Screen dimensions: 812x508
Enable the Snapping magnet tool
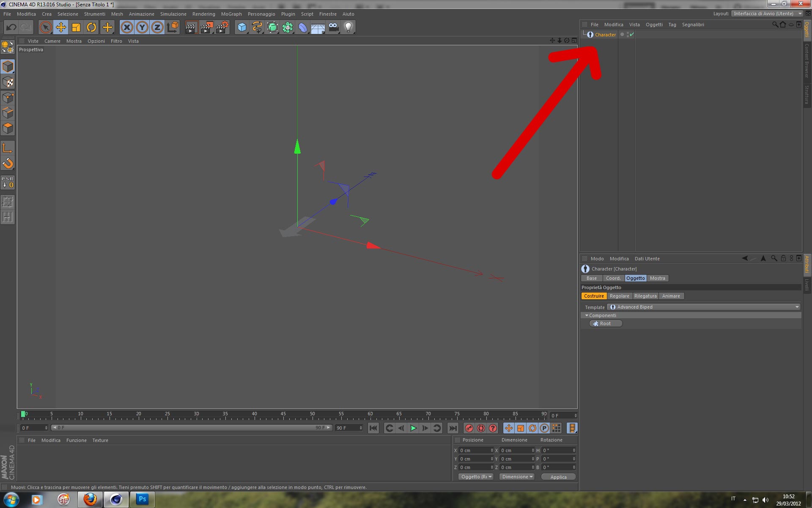[x=8, y=163]
